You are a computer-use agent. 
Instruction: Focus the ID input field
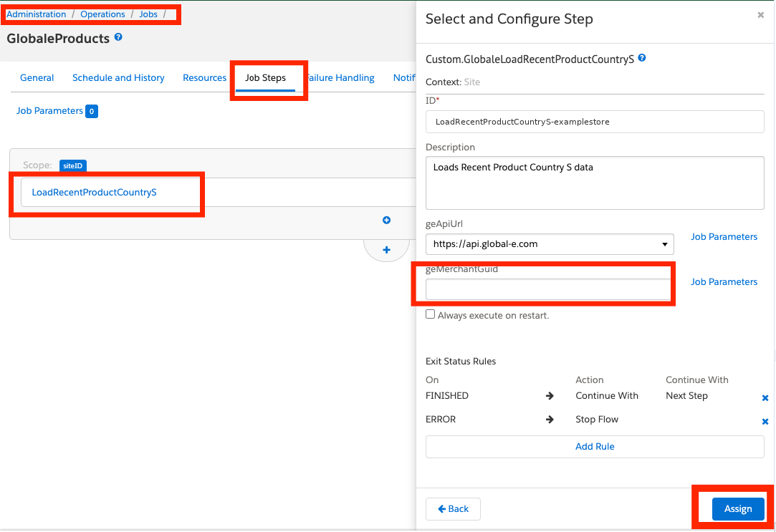click(x=595, y=122)
